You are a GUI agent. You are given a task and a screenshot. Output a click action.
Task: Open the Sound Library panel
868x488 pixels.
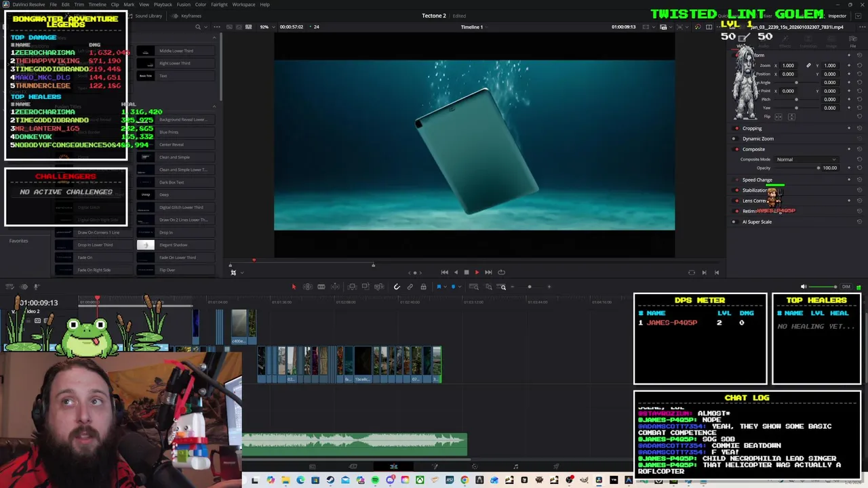145,16
